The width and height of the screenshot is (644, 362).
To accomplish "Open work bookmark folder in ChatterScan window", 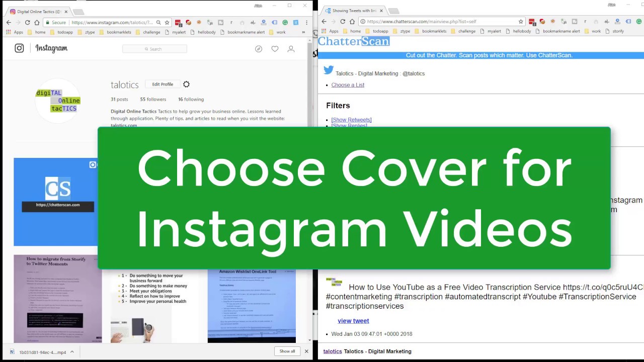I will (592, 31).
